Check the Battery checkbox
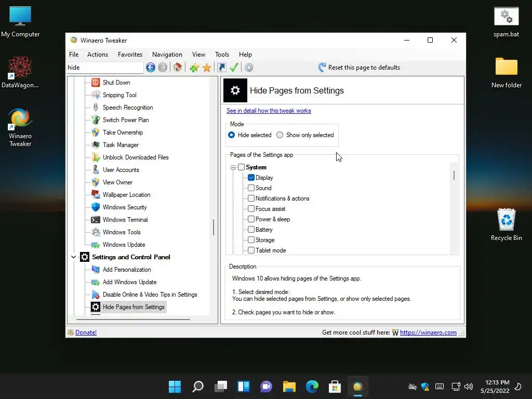The image size is (532, 399). (251, 229)
